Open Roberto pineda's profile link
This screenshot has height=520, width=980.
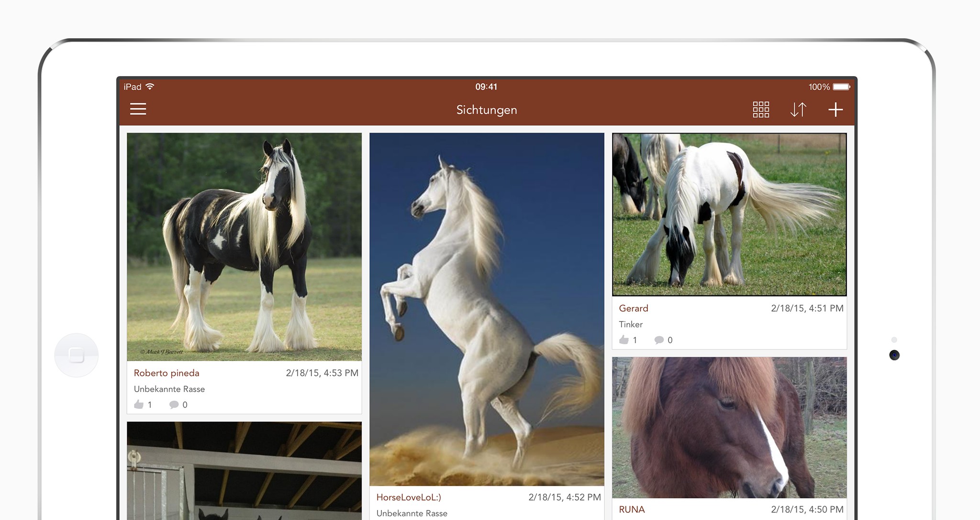coord(167,373)
